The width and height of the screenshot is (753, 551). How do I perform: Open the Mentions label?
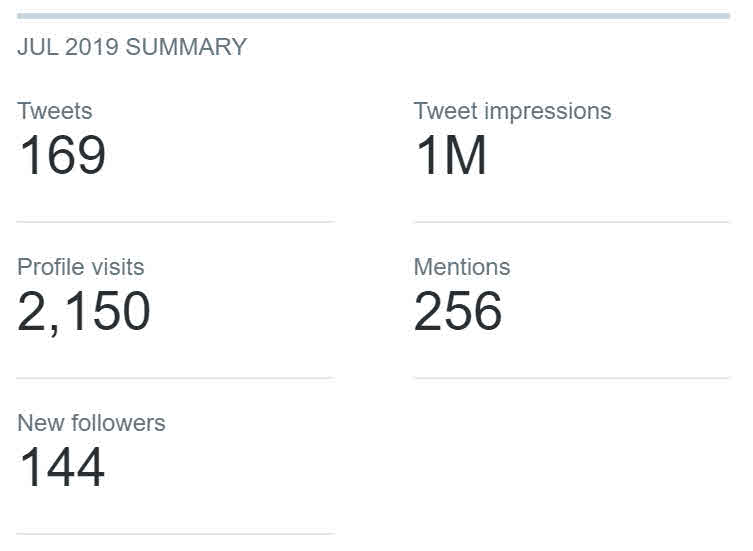[461, 267]
